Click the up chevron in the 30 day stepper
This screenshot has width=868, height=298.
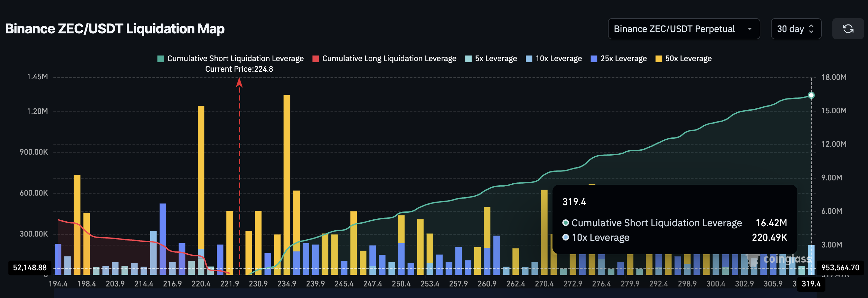tap(812, 26)
